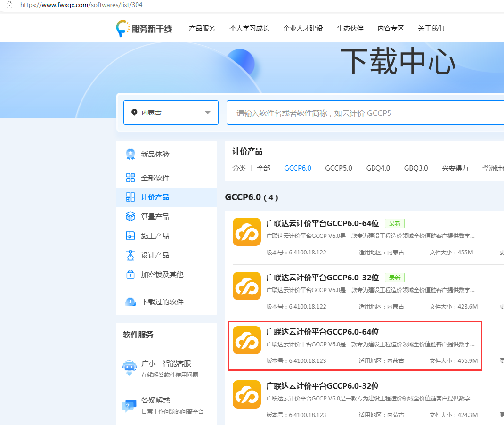Screen dimensions: 504x425
Task: Click the software name search field
Action: coord(365,113)
